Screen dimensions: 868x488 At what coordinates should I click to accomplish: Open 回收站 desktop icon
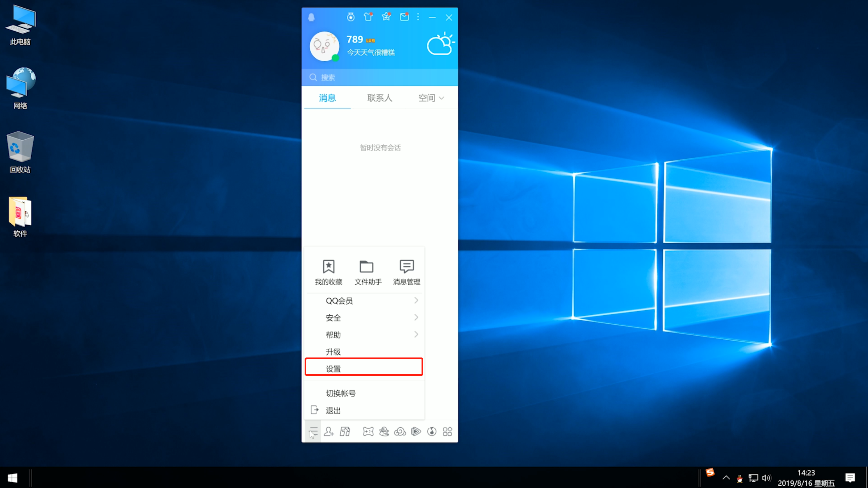[20, 152]
